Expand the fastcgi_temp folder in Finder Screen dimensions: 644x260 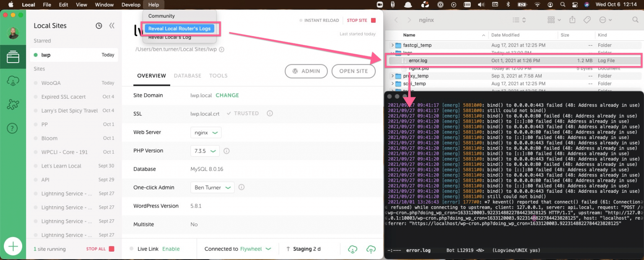(393, 45)
